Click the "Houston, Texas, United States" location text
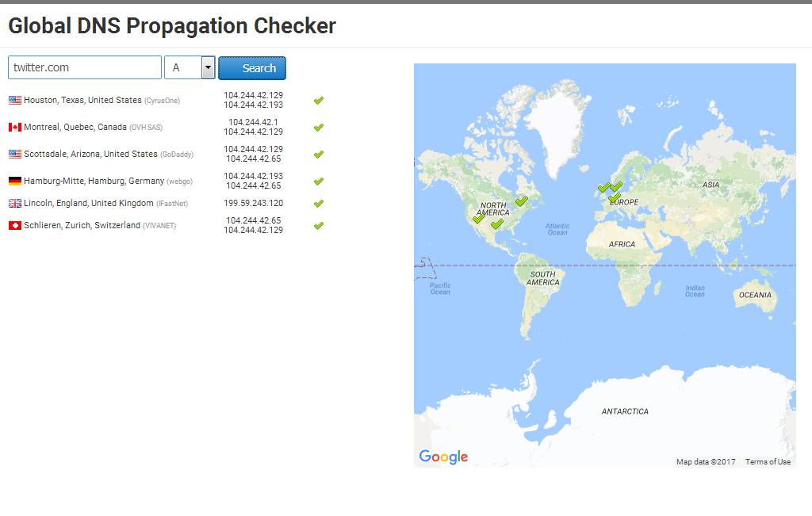This screenshot has height=516, width=812. pyautogui.click(x=82, y=100)
